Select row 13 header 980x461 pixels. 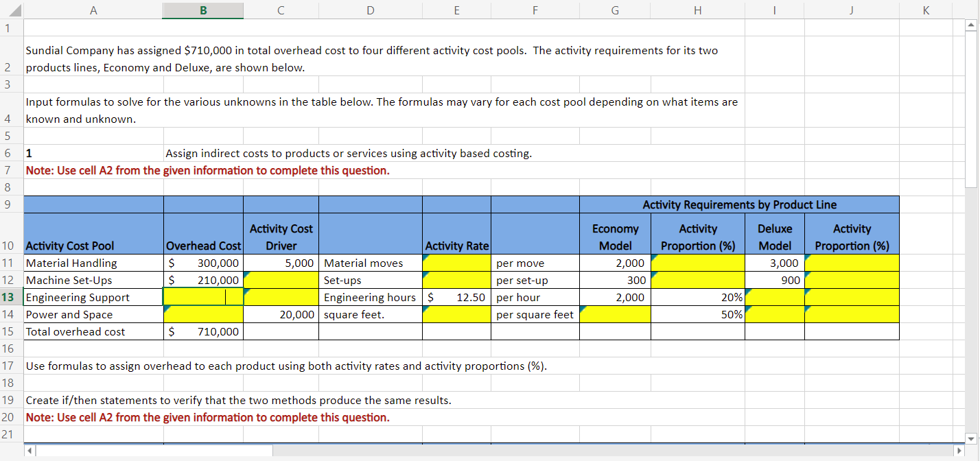(x=12, y=297)
